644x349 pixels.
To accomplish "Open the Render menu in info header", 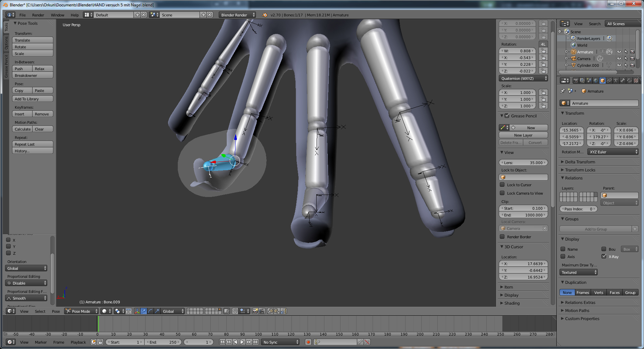I will (x=38, y=15).
